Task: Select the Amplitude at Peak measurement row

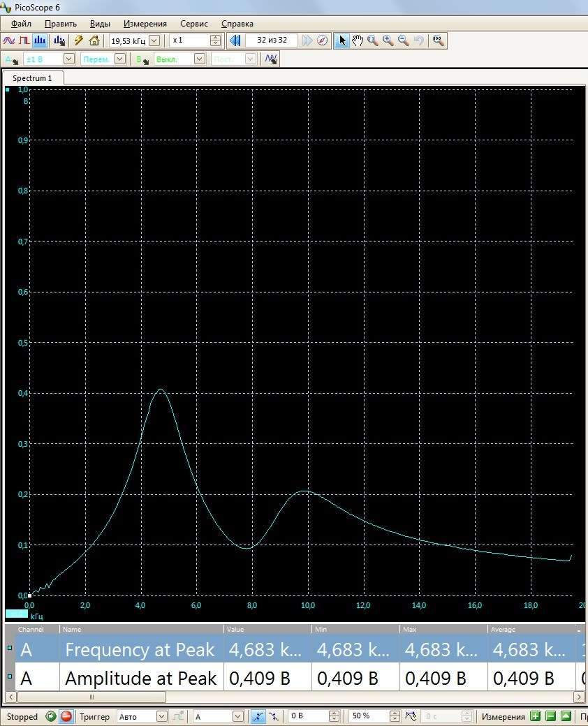Action: click(x=140, y=678)
